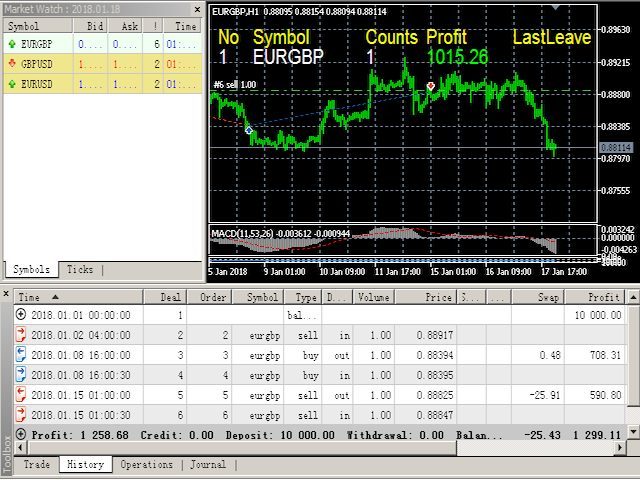Click the buy deal icon dated 2018.01.08 16:00:00
The image size is (640, 480).
[22, 354]
